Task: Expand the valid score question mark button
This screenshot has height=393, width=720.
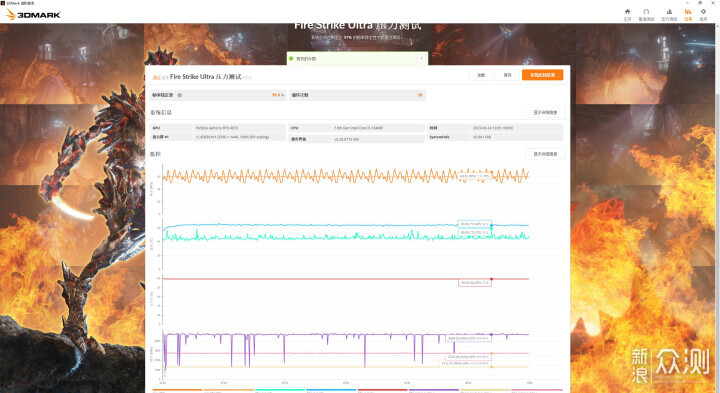Action: click(421, 58)
